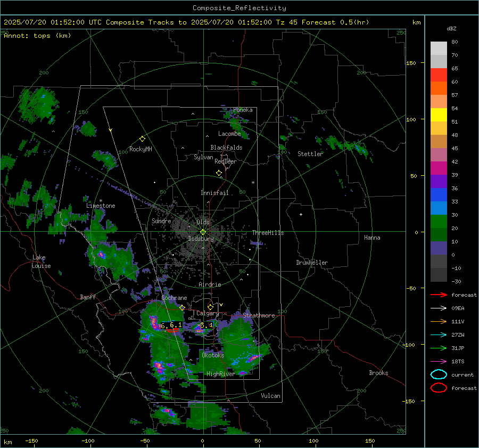Click the Composite_Reflectivity title text
The image size is (479, 448).
coord(240,8)
